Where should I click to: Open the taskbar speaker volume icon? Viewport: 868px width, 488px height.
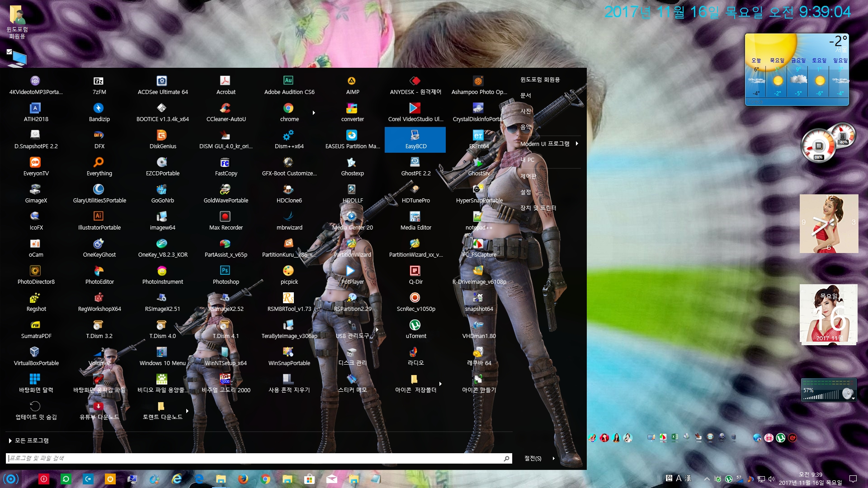(771, 479)
